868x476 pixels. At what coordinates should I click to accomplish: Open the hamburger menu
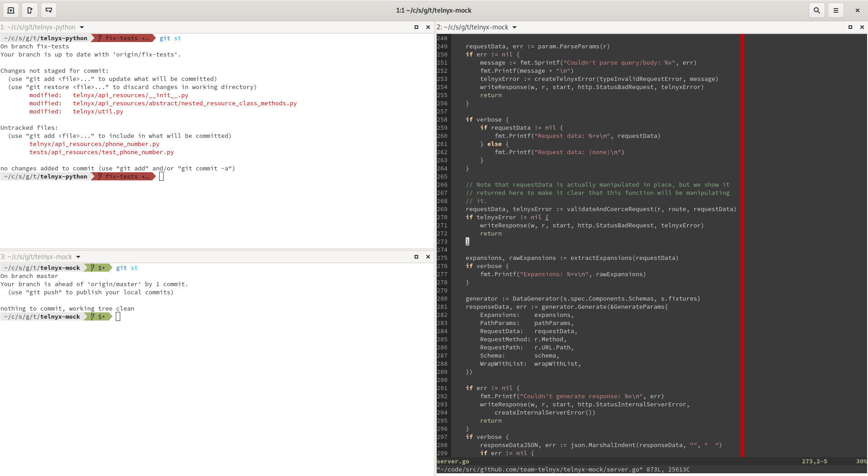pyautogui.click(x=835, y=10)
